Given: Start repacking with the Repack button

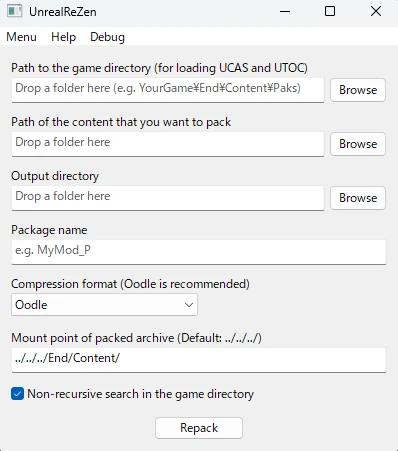Looking at the screenshot, I should (x=199, y=428).
